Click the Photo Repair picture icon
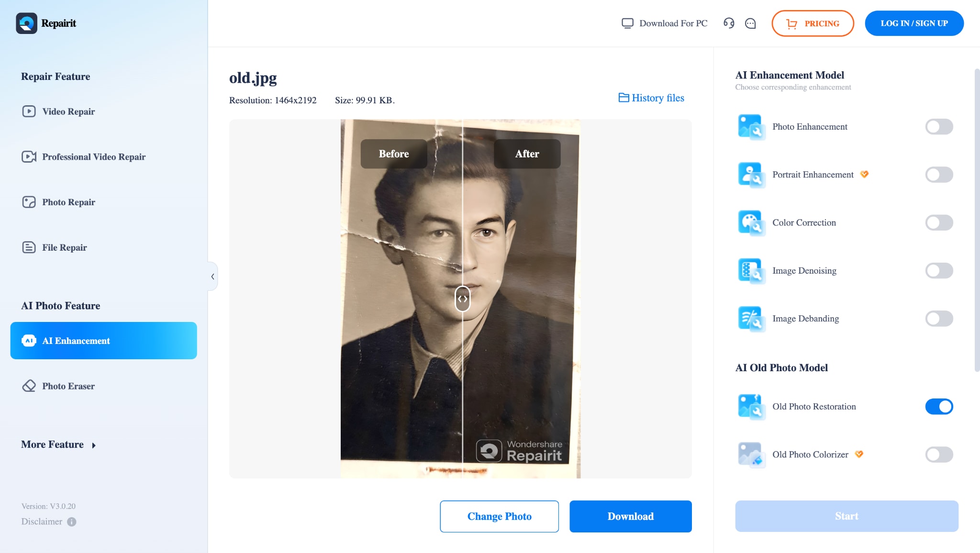The image size is (980, 553). pos(29,202)
